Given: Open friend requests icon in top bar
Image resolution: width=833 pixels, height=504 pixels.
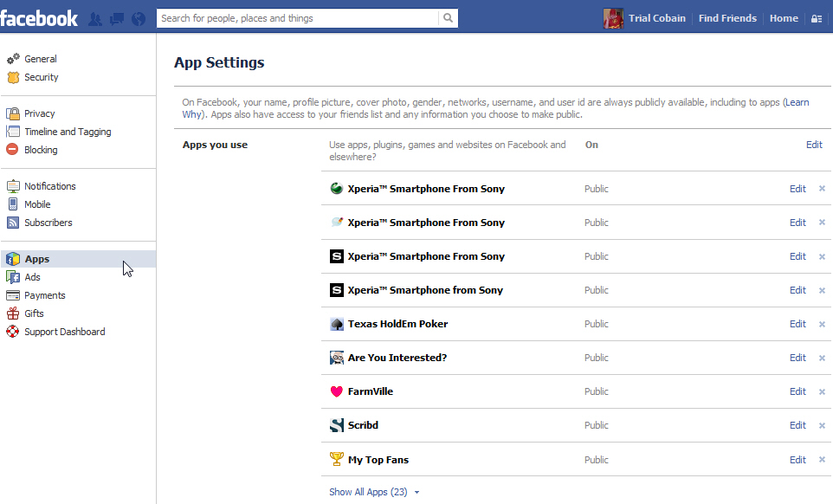Looking at the screenshot, I should point(96,18).
